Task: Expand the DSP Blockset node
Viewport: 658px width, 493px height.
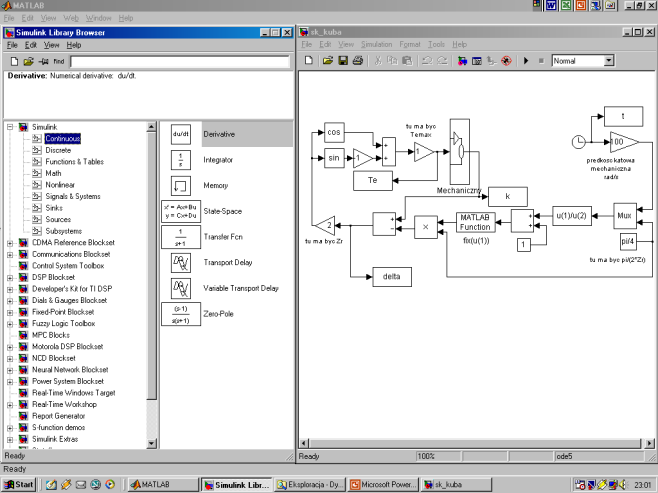Action: (10, 277)
